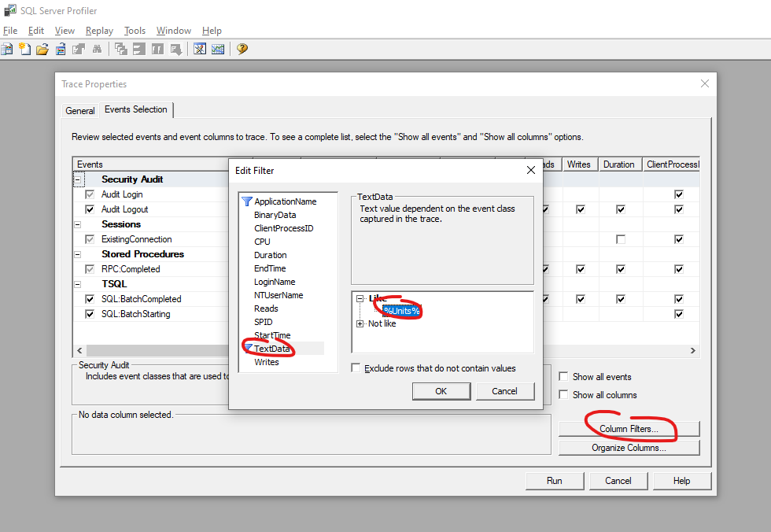Collapse the Stored Procedures event group
This screenshot has height=532, width=771.
coord(78,255)
